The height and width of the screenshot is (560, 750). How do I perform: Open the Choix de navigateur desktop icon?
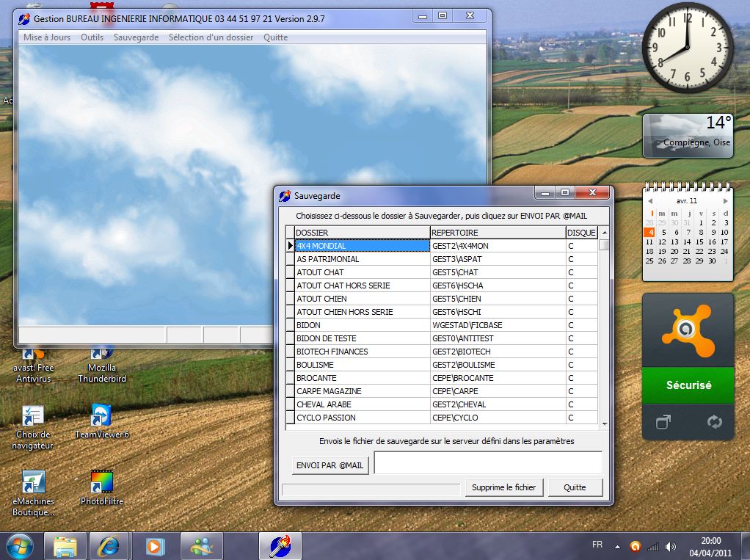tap(32, 415)
